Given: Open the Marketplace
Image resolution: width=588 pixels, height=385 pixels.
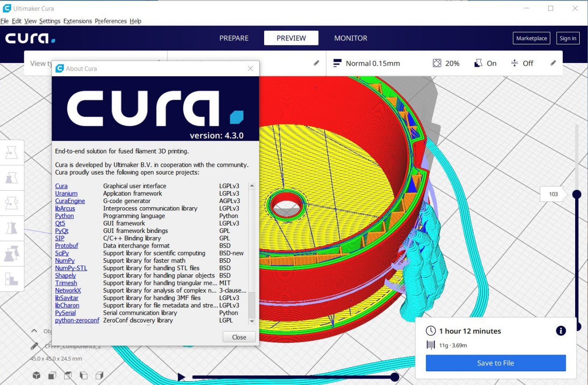Looking at the screenshot, I should tap(531, 38).
